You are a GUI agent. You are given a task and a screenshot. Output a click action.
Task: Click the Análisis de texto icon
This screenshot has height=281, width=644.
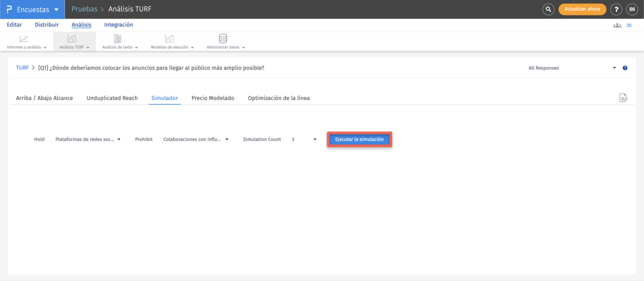[x=118, y=39]
